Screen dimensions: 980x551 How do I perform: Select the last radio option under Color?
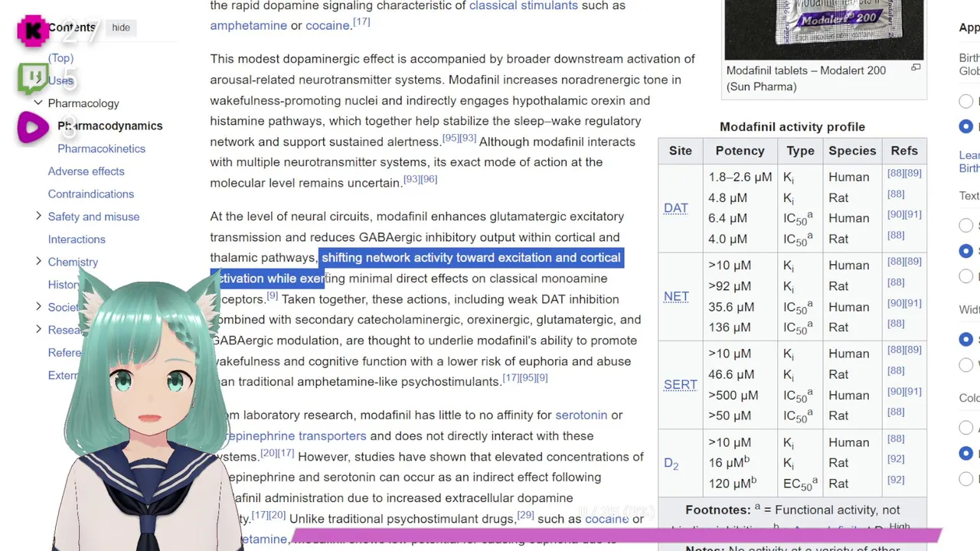(966, 478)
